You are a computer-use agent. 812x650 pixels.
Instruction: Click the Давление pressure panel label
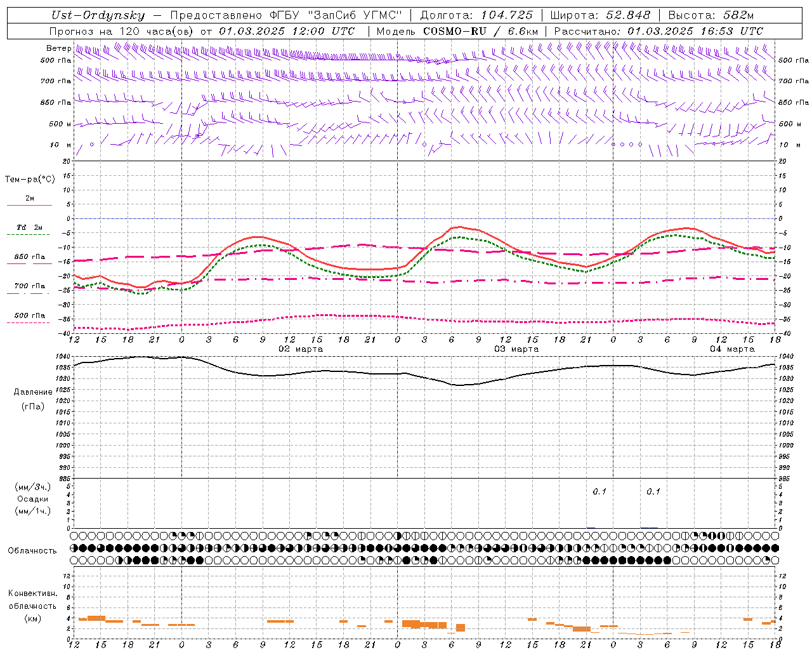[x=33, y=392]
